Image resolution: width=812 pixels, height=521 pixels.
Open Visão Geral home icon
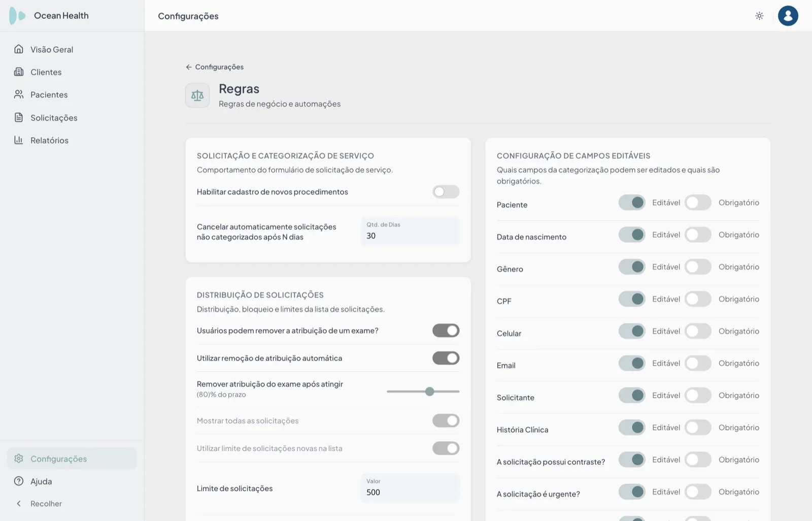point(19,49)
